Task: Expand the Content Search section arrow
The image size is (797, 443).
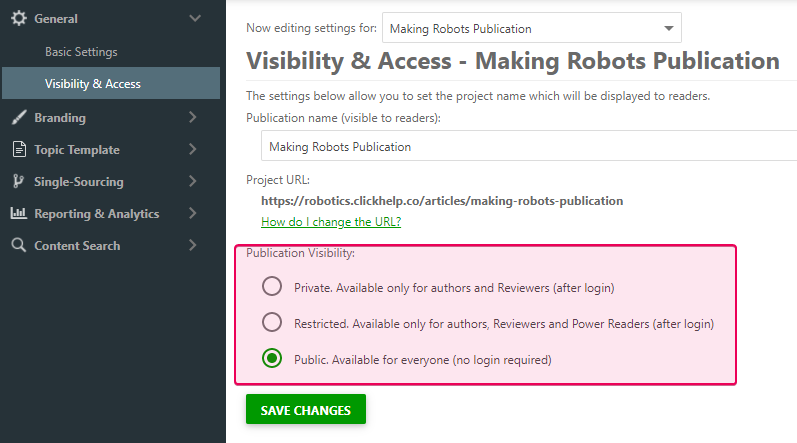Action: click(193, 245)
